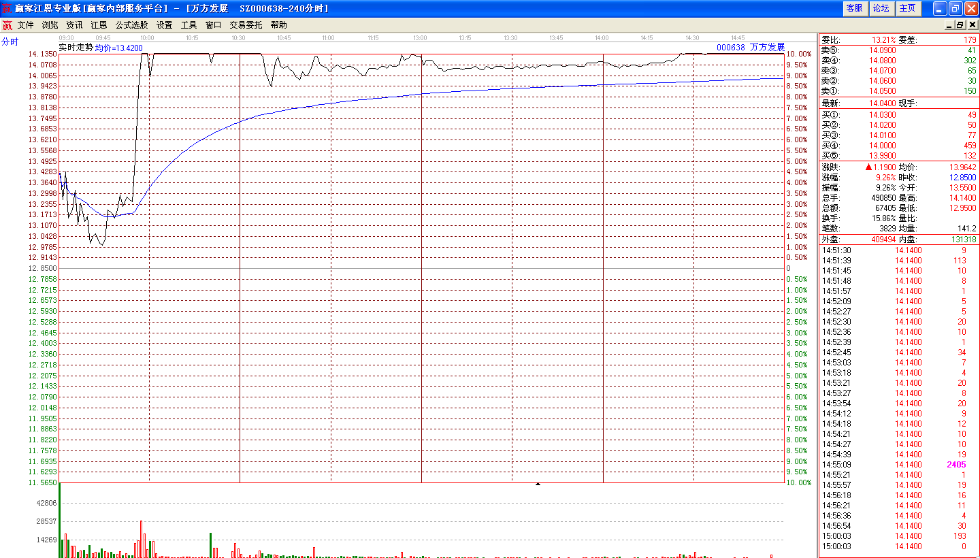
Task: Click the 最新 14.0400 latest price
Action: point(882,103)
